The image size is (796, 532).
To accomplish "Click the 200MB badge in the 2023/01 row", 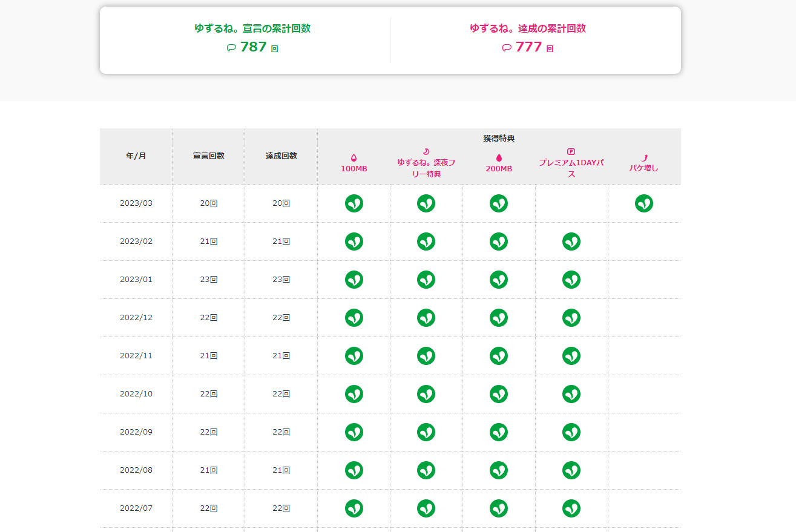I will pyautogui.click(x=499, y=280).
